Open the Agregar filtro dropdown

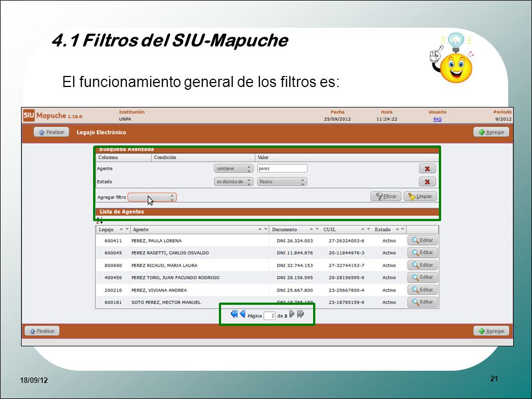(152, 197)
